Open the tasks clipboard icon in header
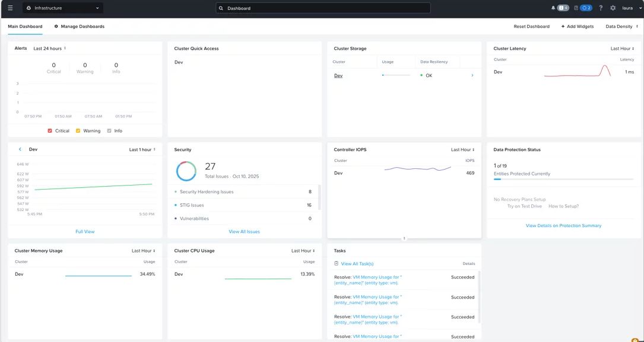The width and height of the screenshot is (644, 342). [x=576, y=8]
